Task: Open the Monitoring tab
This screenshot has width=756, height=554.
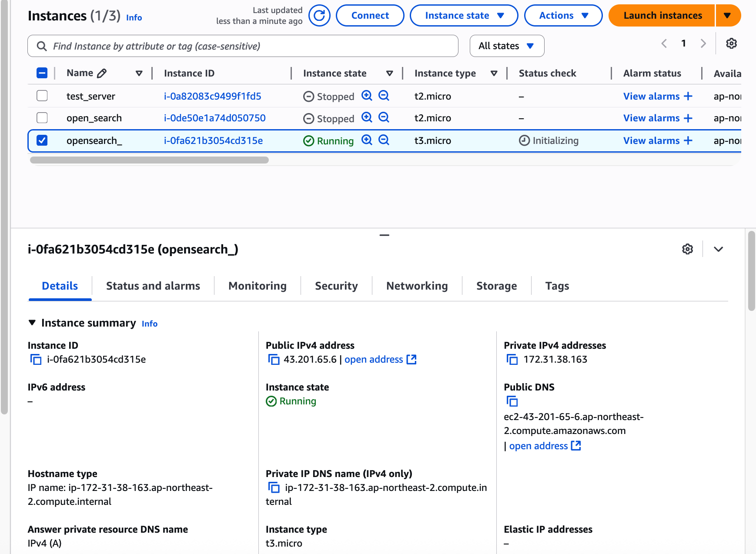Action: coord(258,286)
